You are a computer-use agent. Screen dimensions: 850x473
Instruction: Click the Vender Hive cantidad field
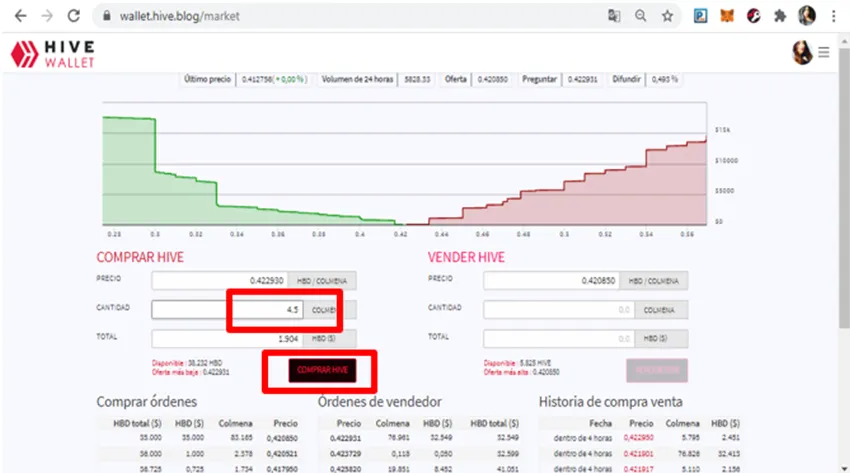559,310
